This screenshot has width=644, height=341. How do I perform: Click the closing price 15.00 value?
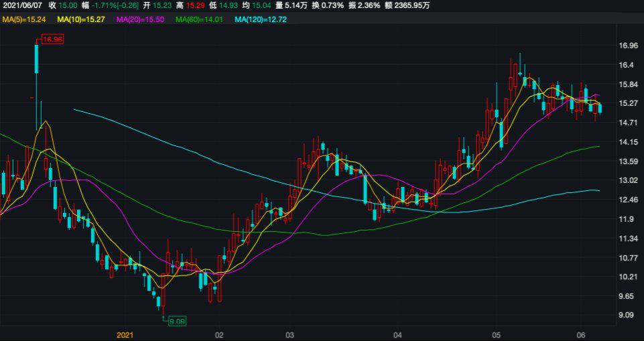click(68, 5)
